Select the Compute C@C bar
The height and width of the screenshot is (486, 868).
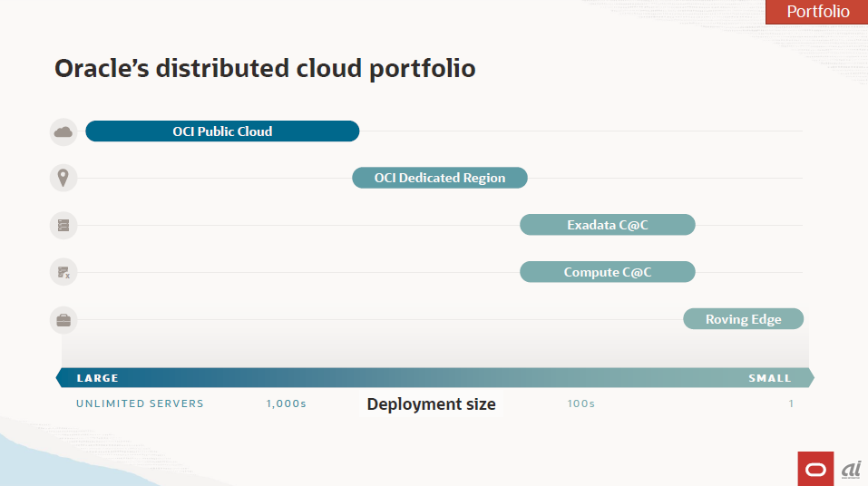point(608,272)
